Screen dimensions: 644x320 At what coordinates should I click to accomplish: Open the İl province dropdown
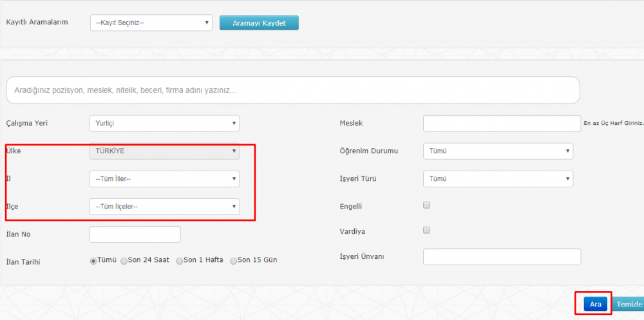pyautogui.click(x=164, y=179)
